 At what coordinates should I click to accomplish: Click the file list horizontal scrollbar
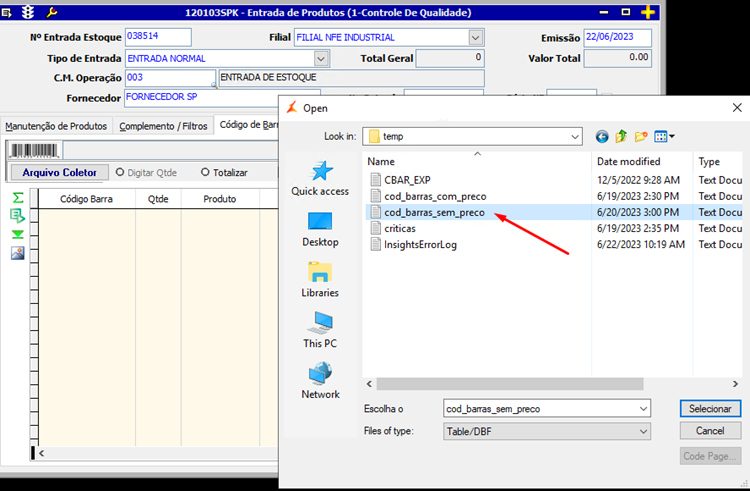click(510, 384)
